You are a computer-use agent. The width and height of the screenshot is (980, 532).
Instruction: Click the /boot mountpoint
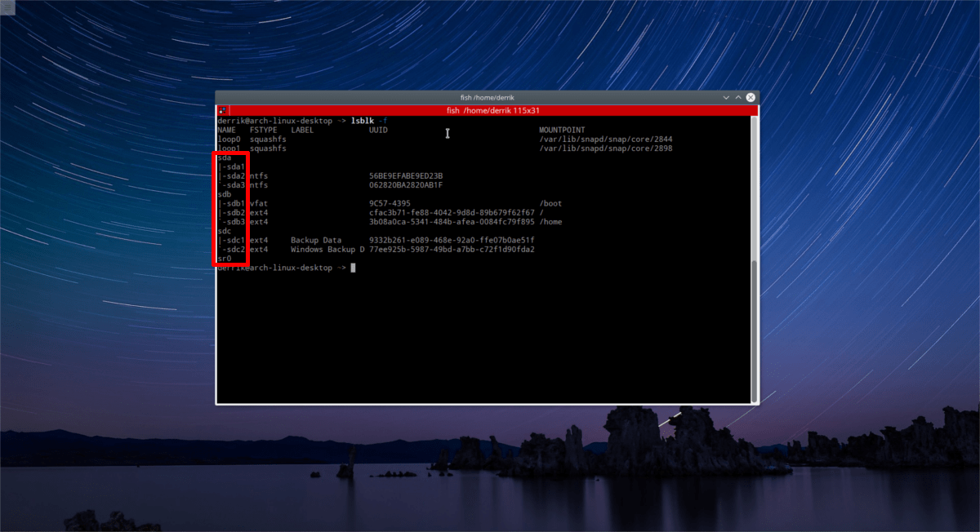[x=550, y=203]
